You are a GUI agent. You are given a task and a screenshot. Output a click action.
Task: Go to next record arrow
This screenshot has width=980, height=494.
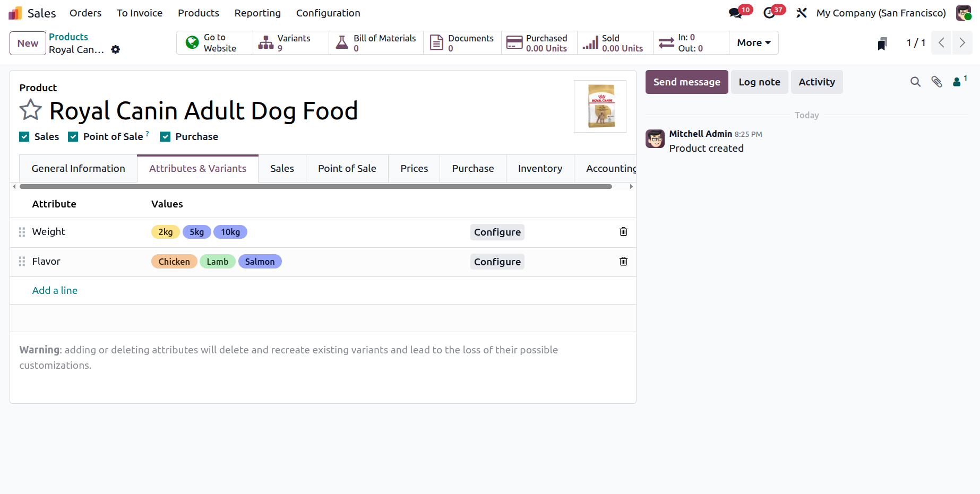[962, 43]
